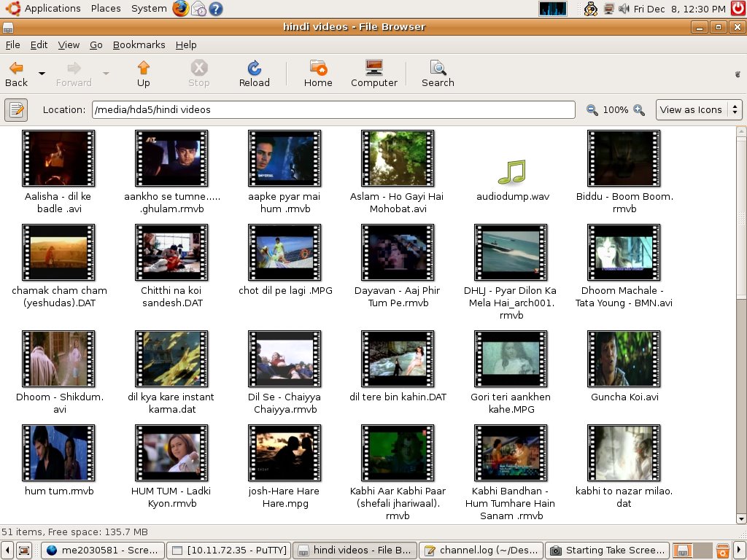Select the Aslam - Ho Gayi Hai Mohobat thumbnail
Image resolution: width=747 pixels, height=560 pixels.
pyautogui.click(x=398, y=158)
